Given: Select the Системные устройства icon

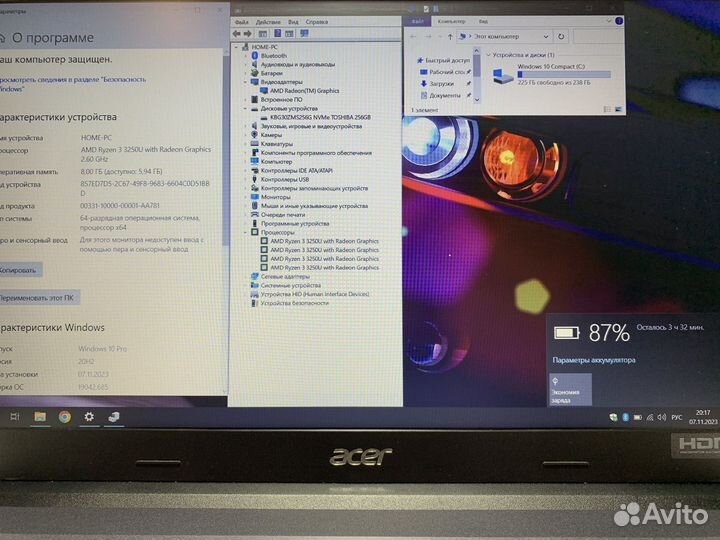Looking at the screenshot, I should 254,285.
